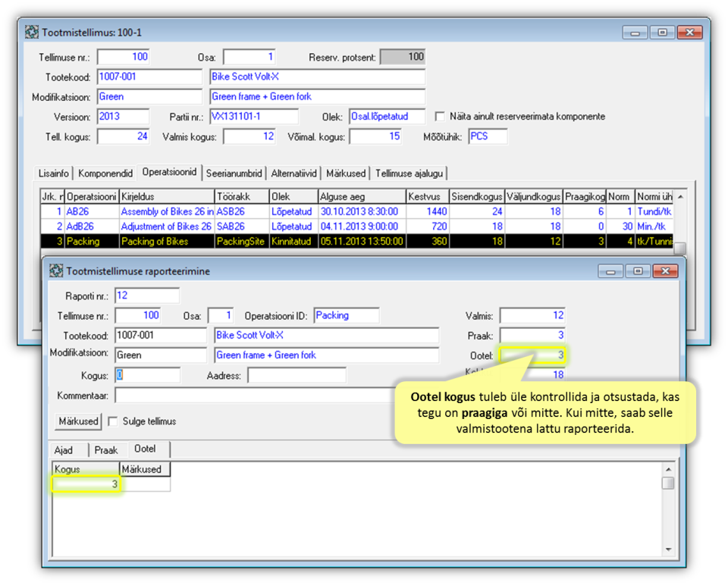Click the Operatsiooni ID field showing Packing
728x585 pixels.
click(347, 315)
